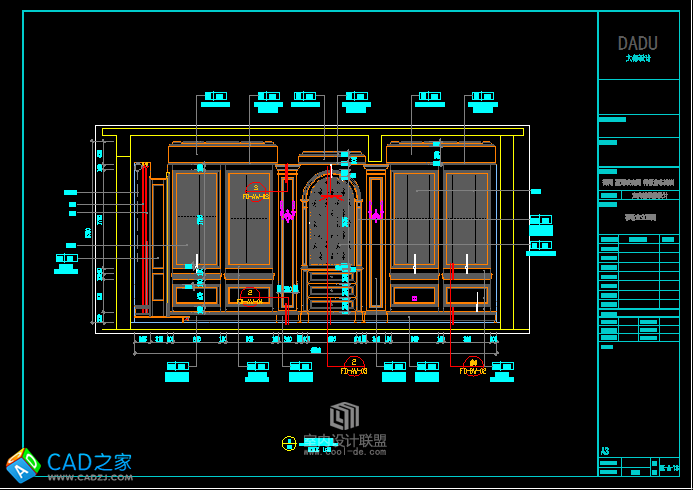This screenshot has height=490, width=693.
Task: Click the small magenta square in right cabinet drawer
Action: click(x=414, y=298)
